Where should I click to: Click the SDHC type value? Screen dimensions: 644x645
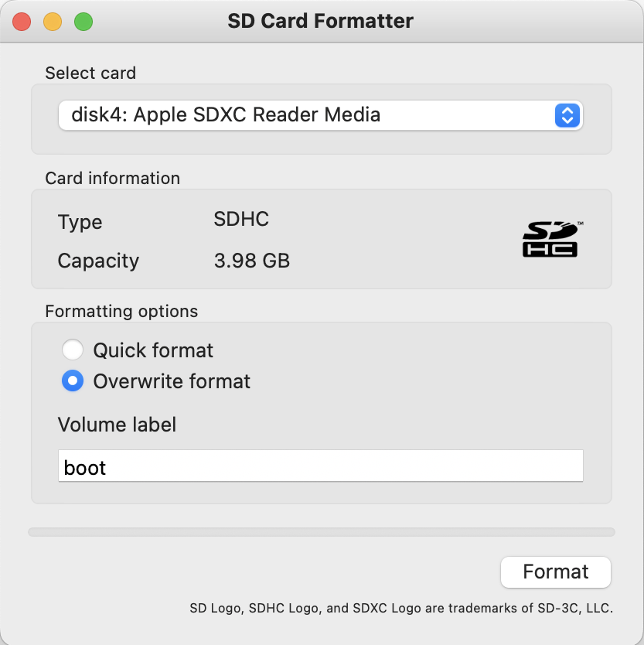pos(241,219)
